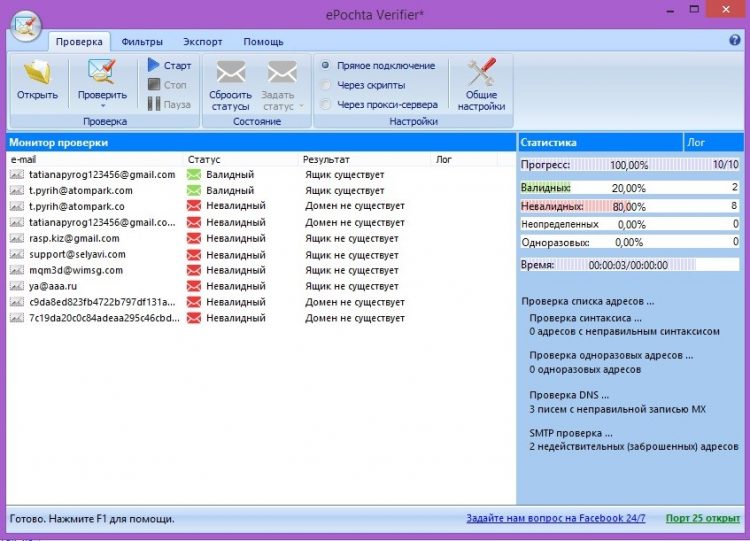Screen dimensions: 750x541
Task: Switch to the Помощь ribbon tab
Action: pyautogui.click(x=263, y=42)
